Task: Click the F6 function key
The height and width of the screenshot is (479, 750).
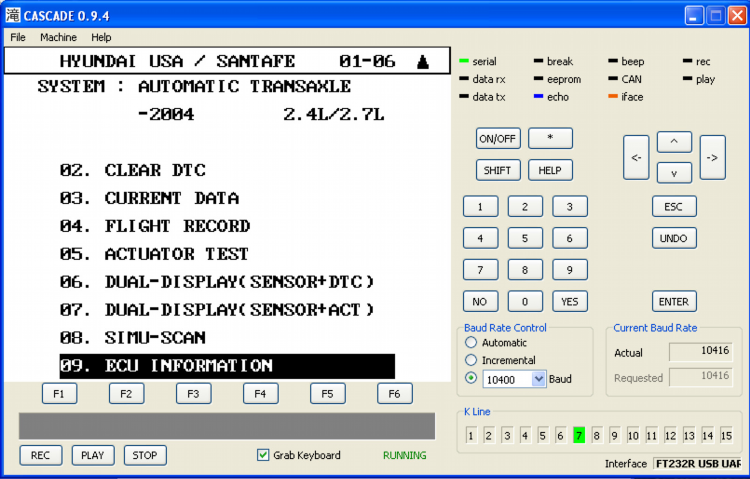Action: [395, 394]
